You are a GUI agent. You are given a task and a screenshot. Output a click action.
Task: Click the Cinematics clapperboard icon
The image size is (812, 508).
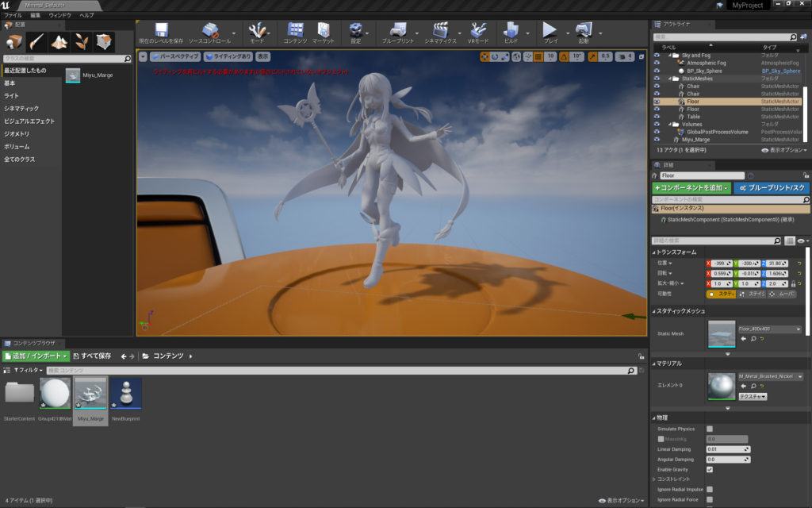pyautogui.click(x=440, y=30)
